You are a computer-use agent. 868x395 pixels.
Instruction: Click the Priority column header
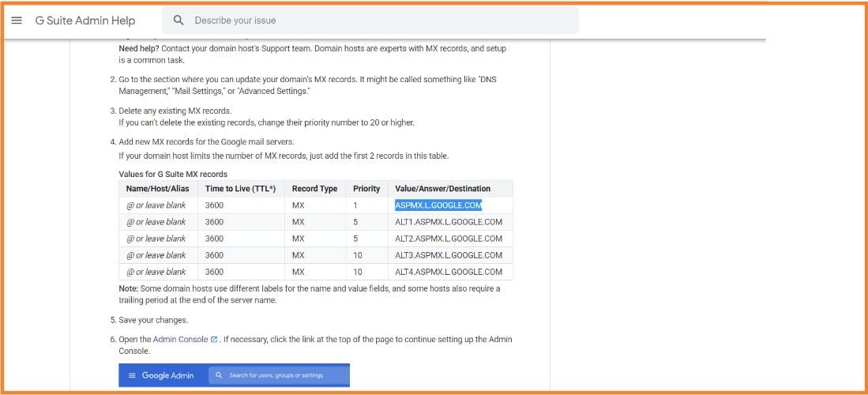coord(366,189)
